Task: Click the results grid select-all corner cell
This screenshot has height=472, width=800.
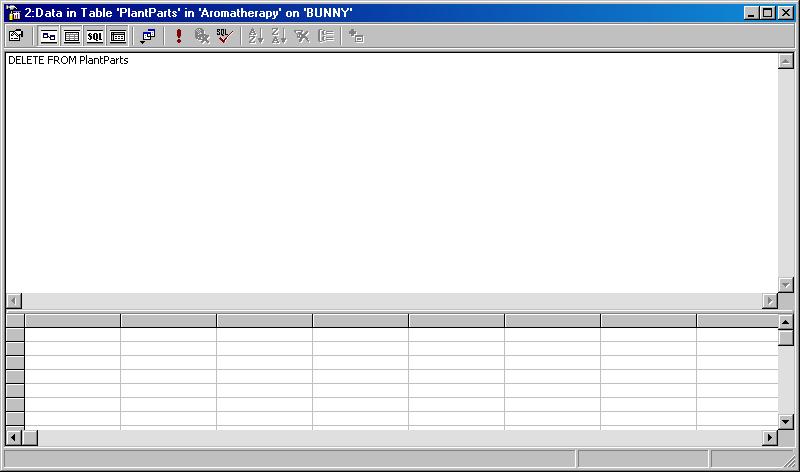Action: click(x=15, y=320)
